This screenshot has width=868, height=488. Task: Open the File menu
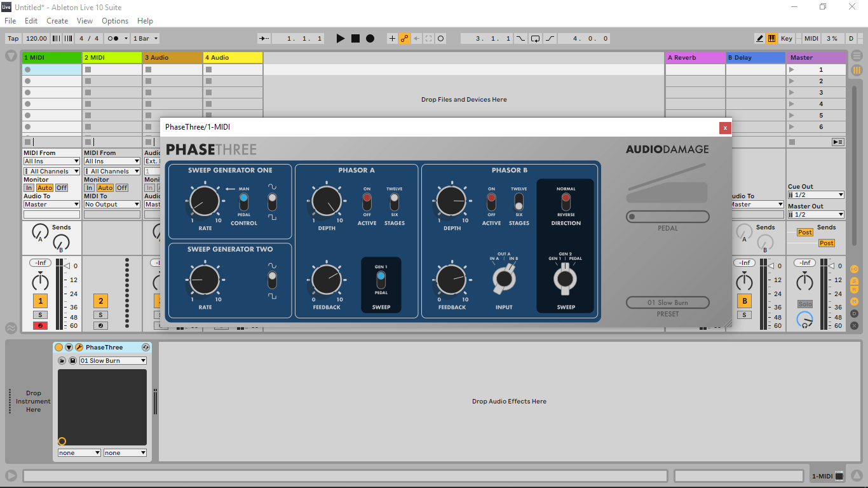(10, 21)
